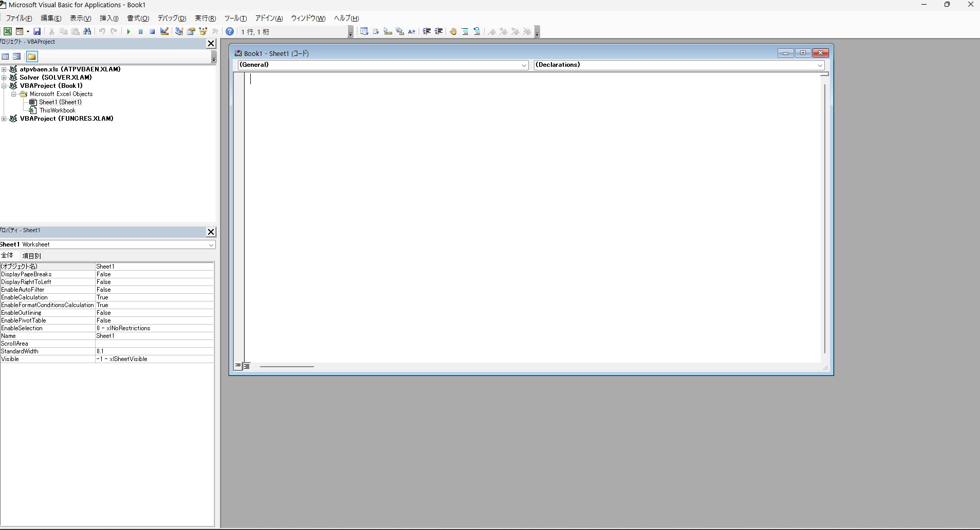Open the 挿入(I) menu
This screenshot has width=980, height=530.
[109, 18]
